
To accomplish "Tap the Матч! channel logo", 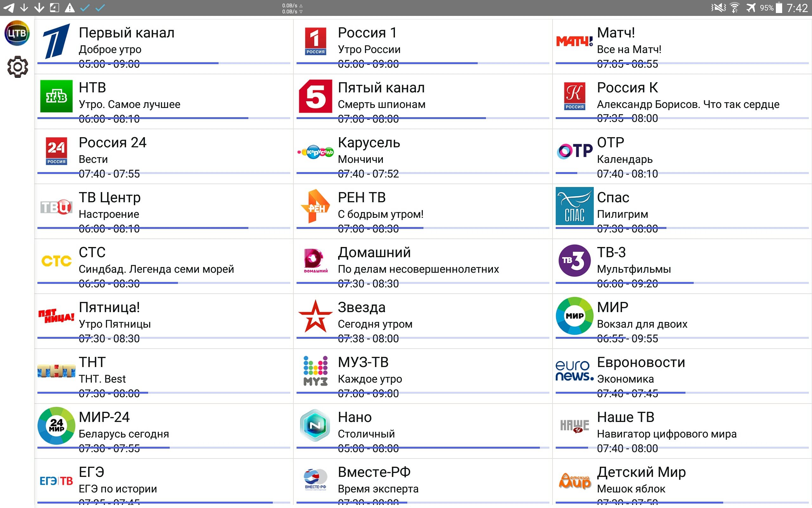I will tap(574, 41).
